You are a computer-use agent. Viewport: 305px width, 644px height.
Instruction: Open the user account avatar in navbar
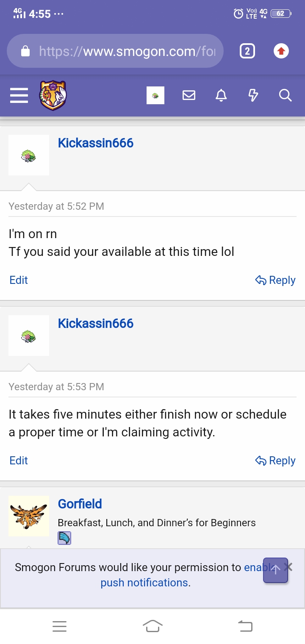click(x=155, y=96)
